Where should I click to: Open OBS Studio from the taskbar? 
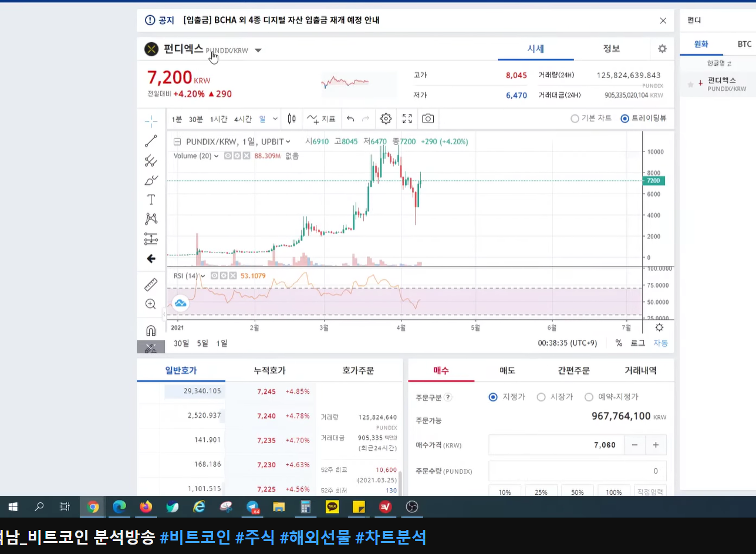pos(412,506)
